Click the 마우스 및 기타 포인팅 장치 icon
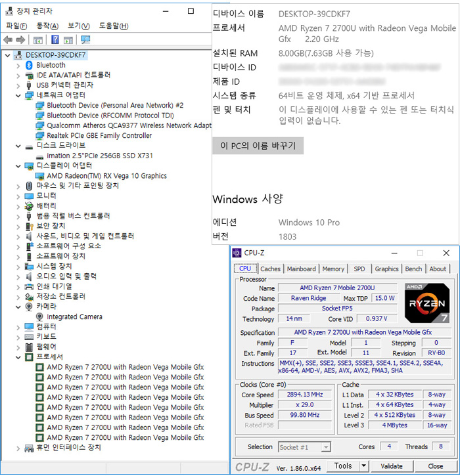The image size is (460, 476). pos(29,186)
